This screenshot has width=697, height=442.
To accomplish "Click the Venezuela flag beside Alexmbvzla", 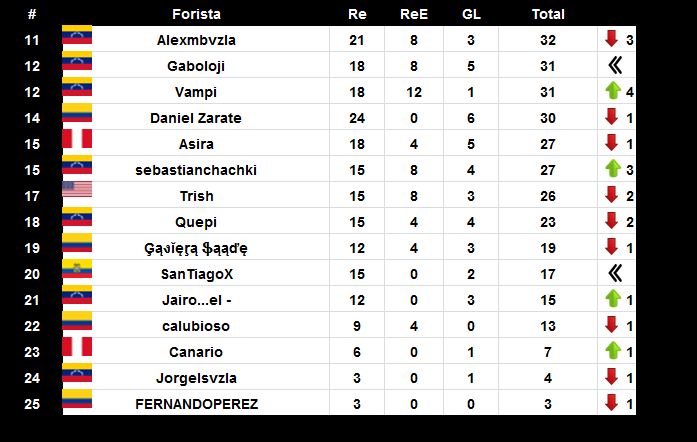I will 77,35.
